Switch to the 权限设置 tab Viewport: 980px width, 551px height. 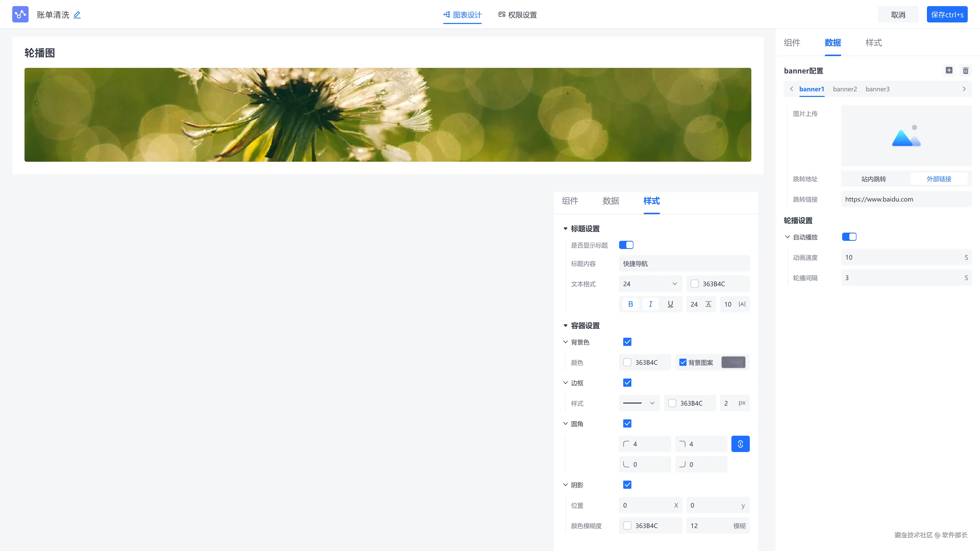coord(517,15)
